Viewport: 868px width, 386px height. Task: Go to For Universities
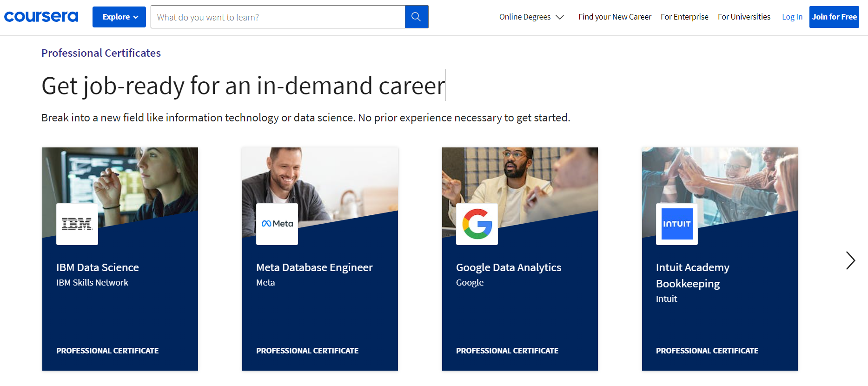pyautogui.click(x=744, y=17)
